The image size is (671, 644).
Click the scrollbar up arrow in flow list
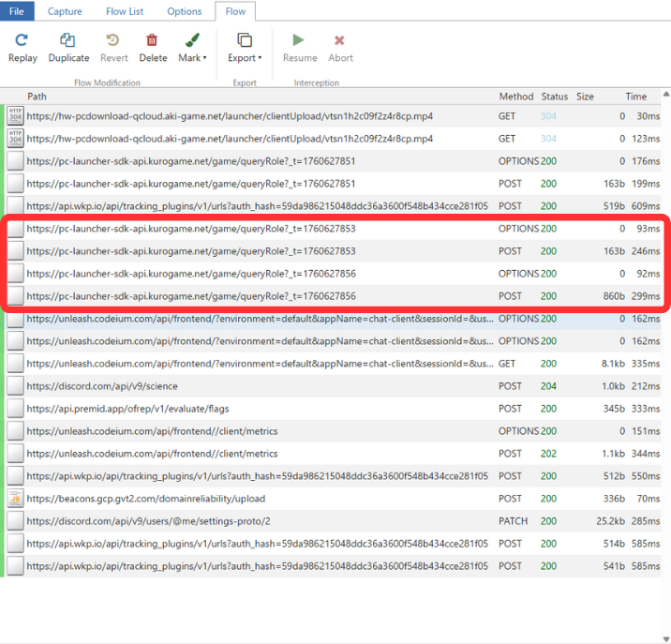click(665, 96)
